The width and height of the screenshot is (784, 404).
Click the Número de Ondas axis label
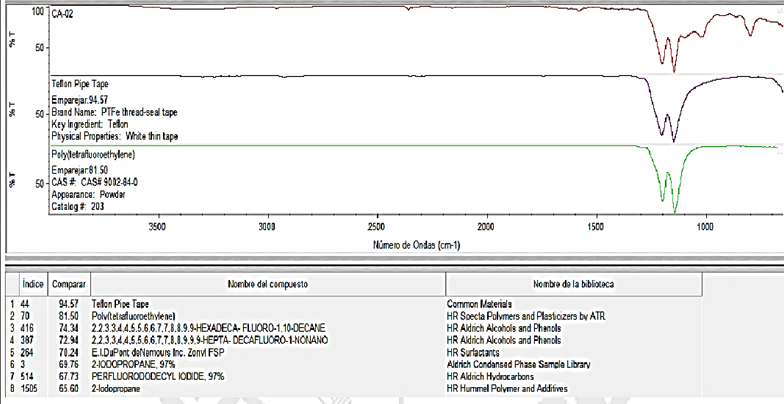coord(416,242)
